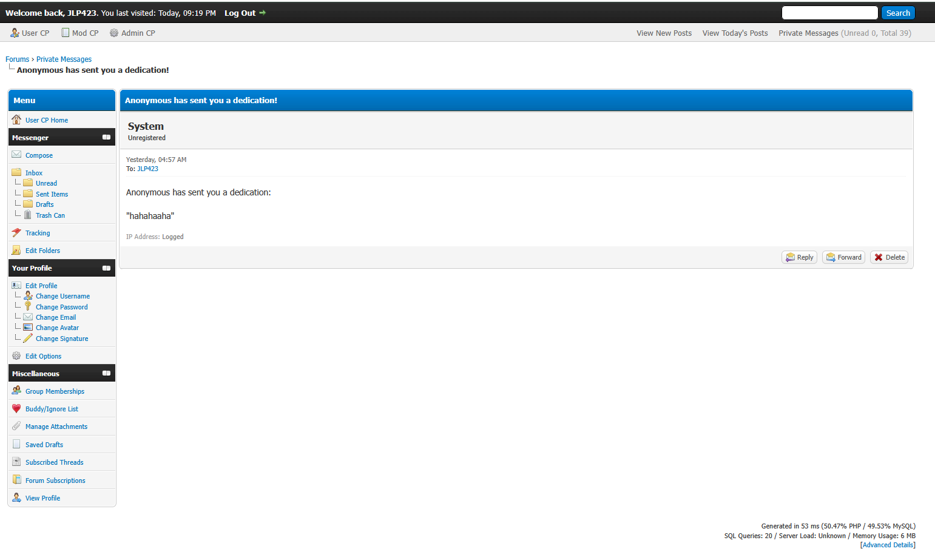Click the Tracking pin icon
Image resolution: width=935 pixels, height=560 pixels.
16,232
